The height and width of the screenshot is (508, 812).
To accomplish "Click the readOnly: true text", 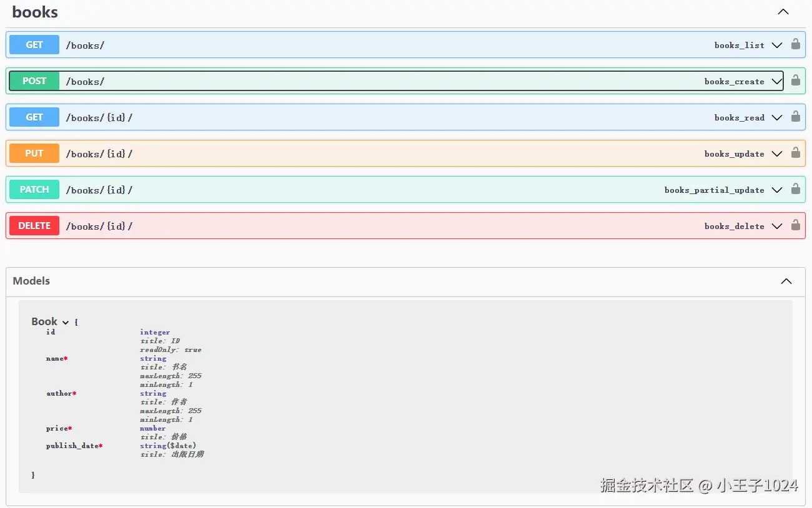I will (171, 350).
